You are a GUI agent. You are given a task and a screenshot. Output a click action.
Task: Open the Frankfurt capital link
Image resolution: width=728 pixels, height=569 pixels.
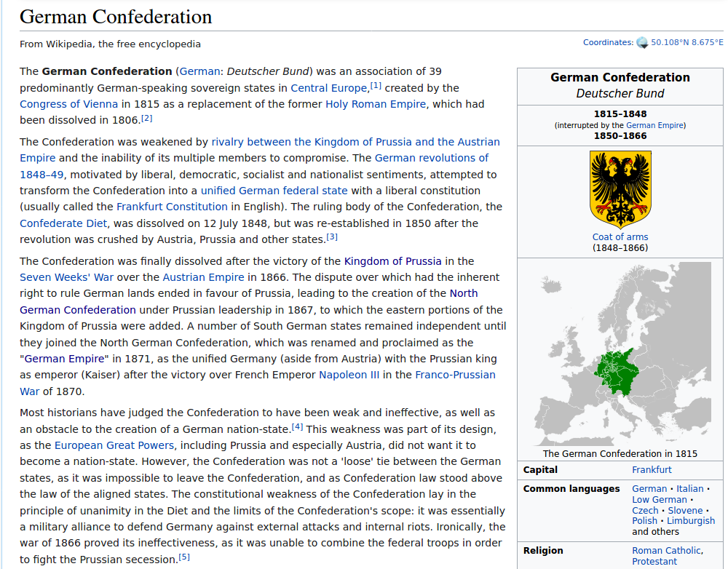coord(652,470)
